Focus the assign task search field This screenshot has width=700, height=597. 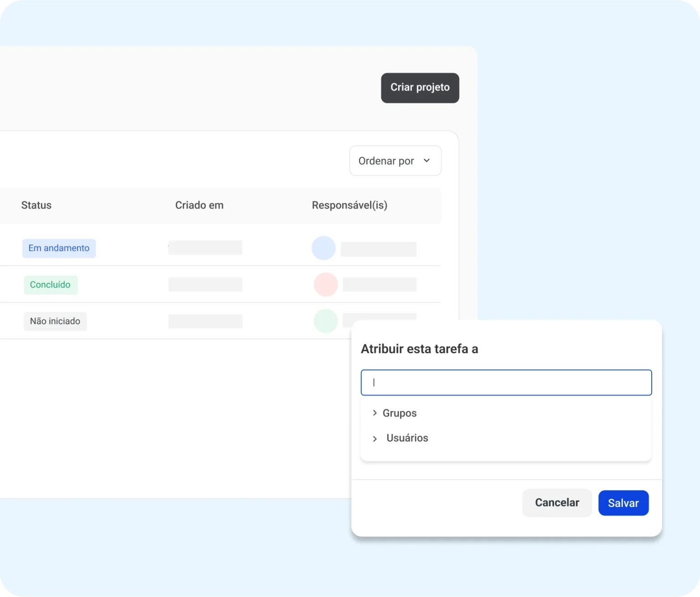point(506,383)
